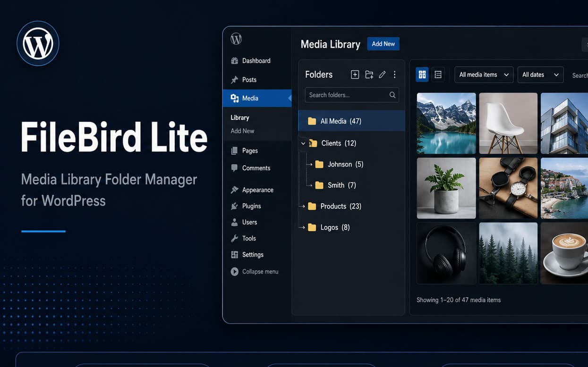Click the Smith folder icon

[319, 185]
